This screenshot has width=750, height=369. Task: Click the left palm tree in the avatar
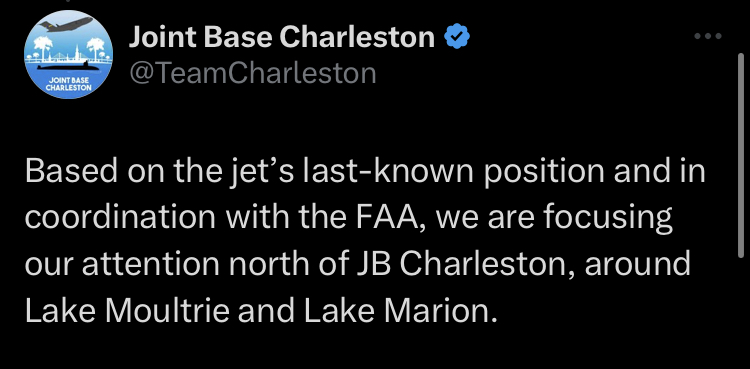pos(43,49)
